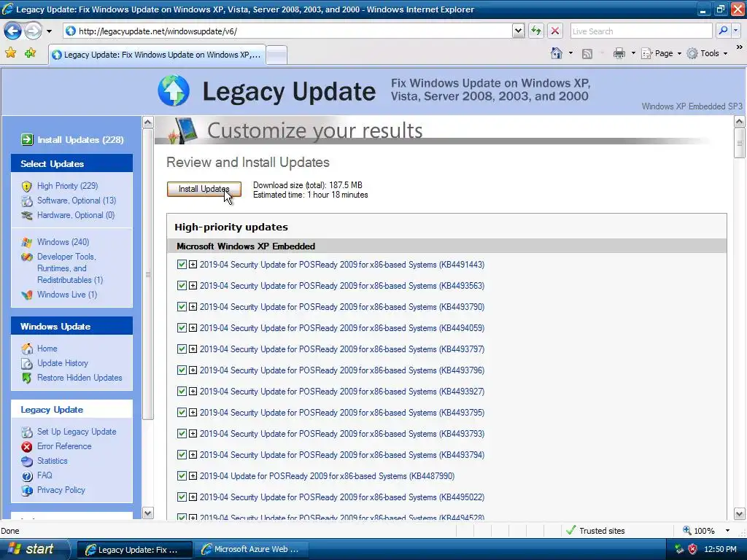Open the search provider dropdown arrow
Screen dimensions: 747x560
pyautogui.click(x=736, y=31)
